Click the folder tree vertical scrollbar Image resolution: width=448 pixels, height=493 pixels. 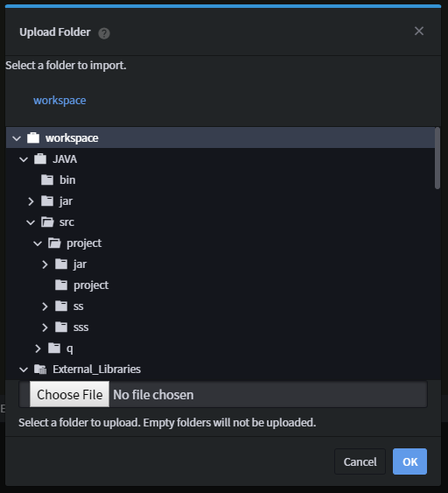click(437, 158)
